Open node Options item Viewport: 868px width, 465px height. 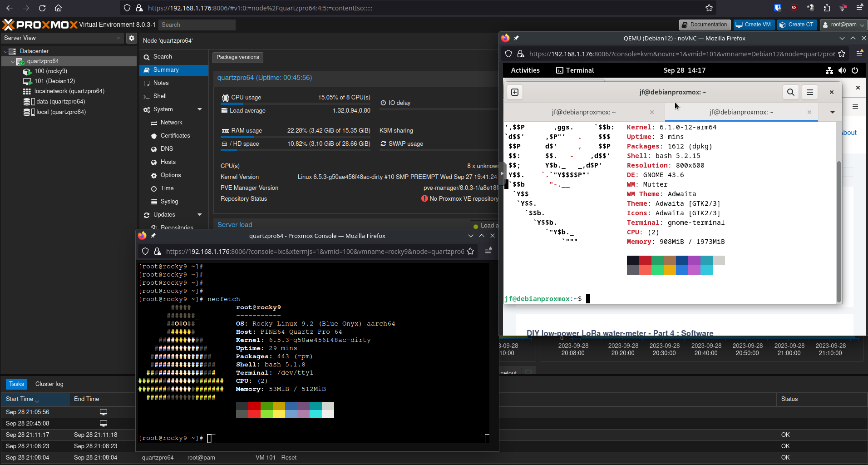point(174,175)
